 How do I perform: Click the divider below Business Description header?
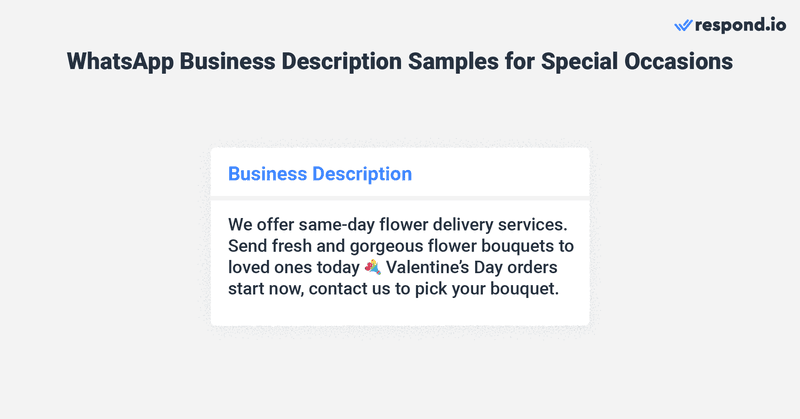[400, 198]
